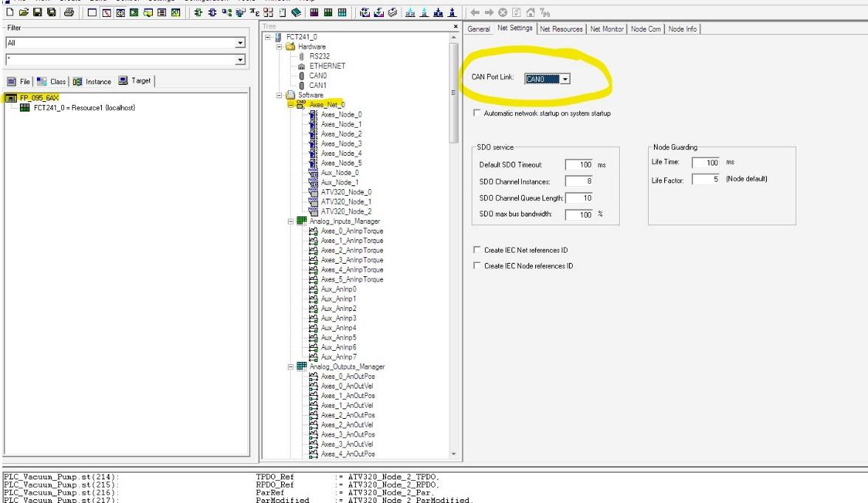Collapse the Analog_Inputs_Manager tree node
This screenshot has width=868, height=503.
[x=290, y=221]
